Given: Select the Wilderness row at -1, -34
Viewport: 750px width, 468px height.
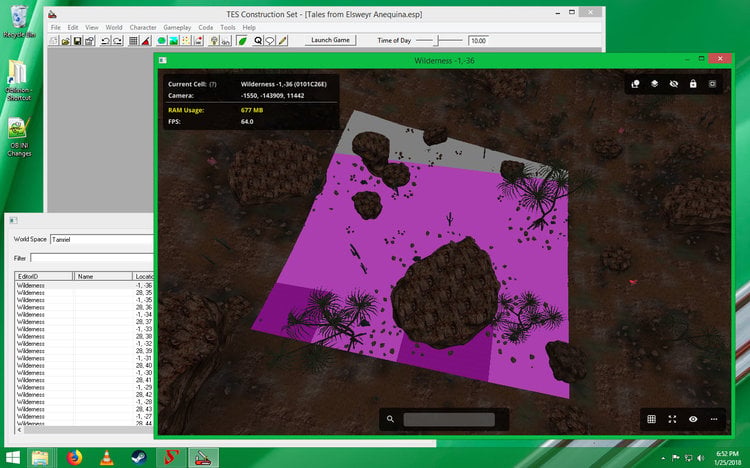Looking at the screenshot, I should click(x=84, y=314).
